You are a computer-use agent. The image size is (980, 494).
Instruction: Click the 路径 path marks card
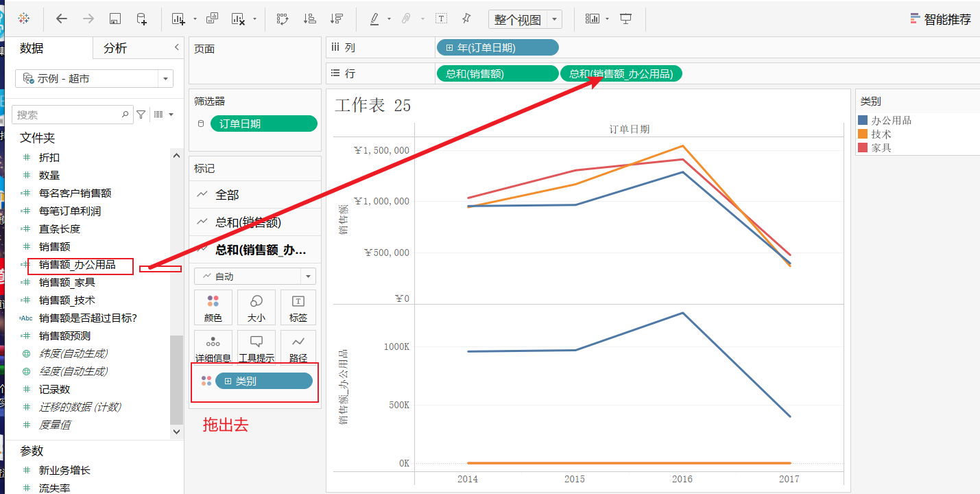pos(298,348)
